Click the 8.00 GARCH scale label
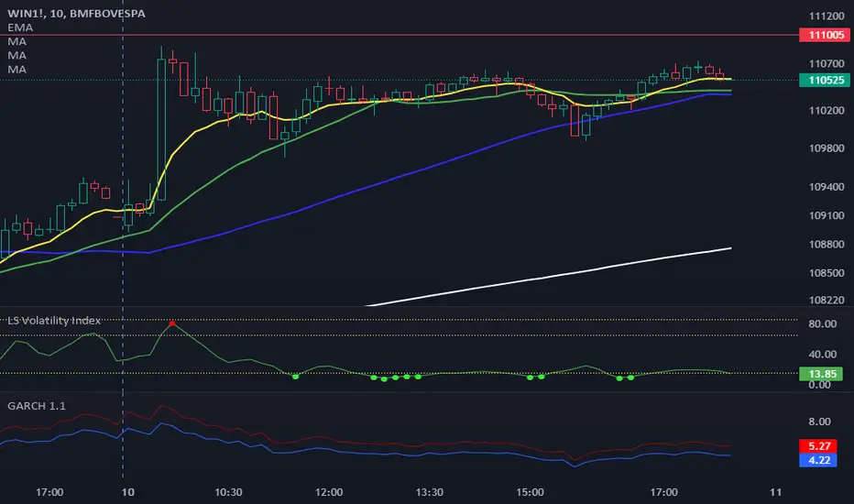Viewport: 854px width, 504px height. coord(819,422)
